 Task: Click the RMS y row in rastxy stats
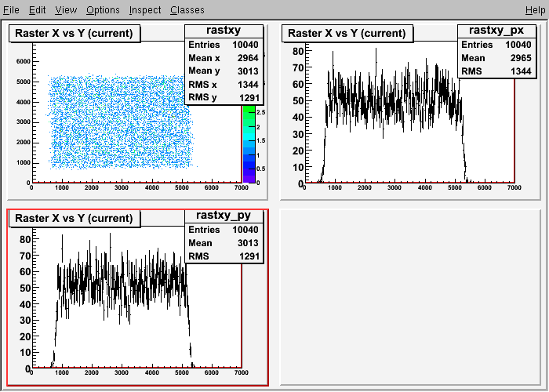point(224,98)
